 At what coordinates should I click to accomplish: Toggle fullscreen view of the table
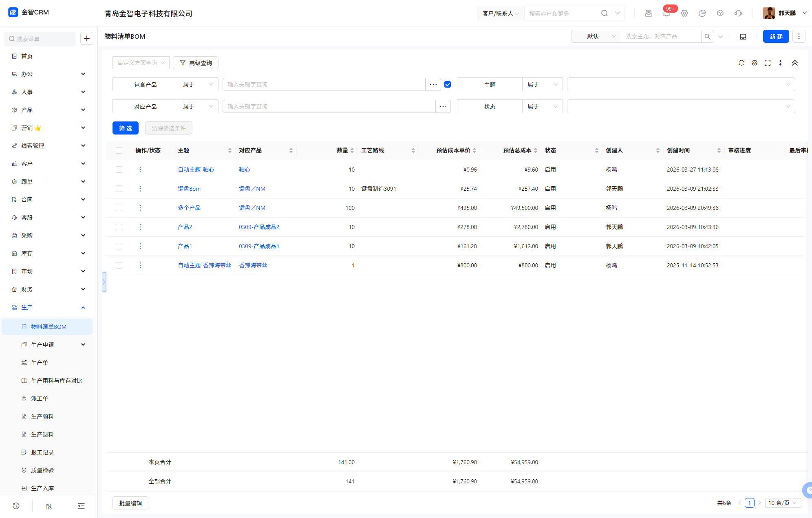(x=768, y=63)
